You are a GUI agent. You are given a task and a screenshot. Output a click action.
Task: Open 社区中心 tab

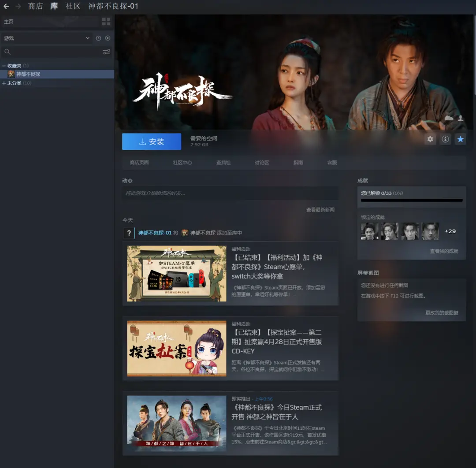point(182,163)
